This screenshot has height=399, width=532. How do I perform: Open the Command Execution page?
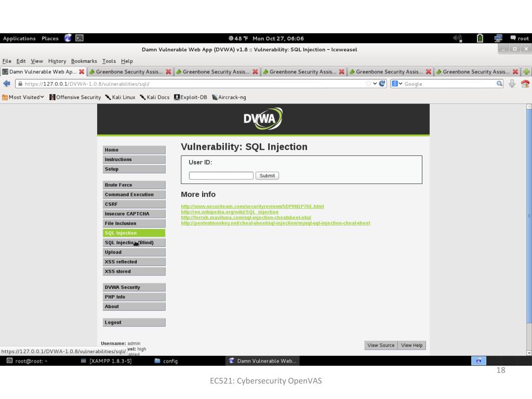(x=134, y=194)
